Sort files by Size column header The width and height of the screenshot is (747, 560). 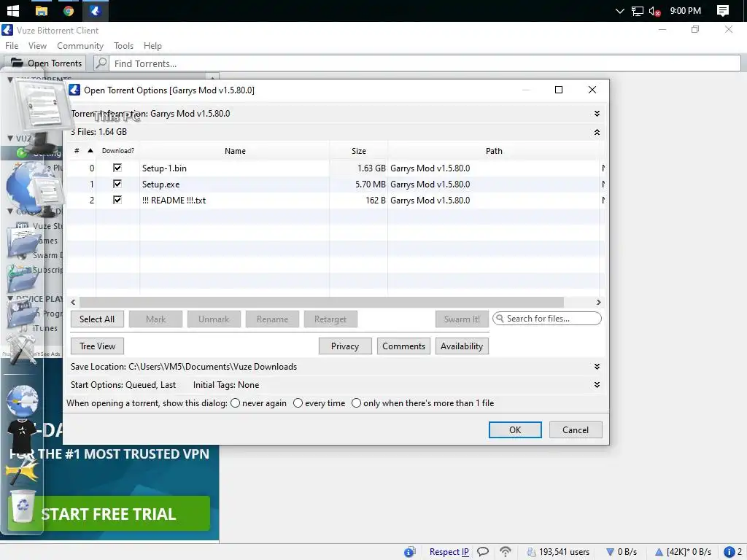[x=359, y=151]
